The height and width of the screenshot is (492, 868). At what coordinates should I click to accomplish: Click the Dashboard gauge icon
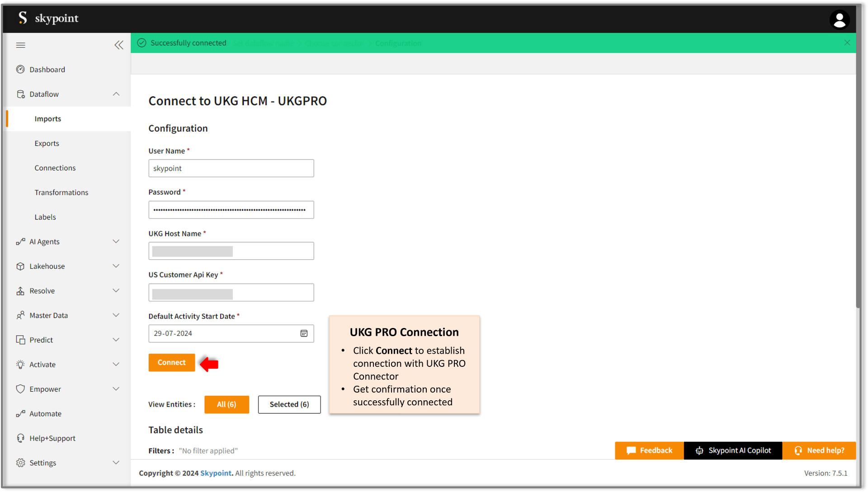(x=20, y=70)
